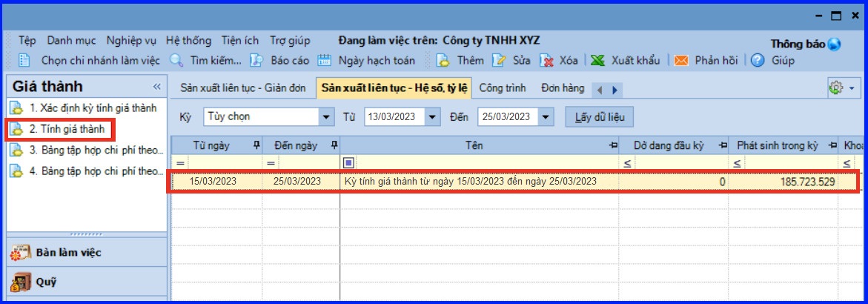Click the Giúp help icon

758,60
